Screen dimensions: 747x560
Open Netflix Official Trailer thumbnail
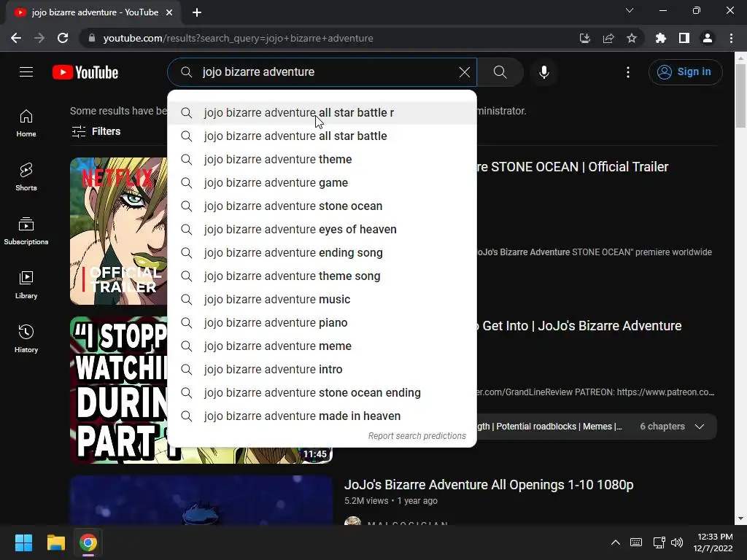pyautogui.click(x=119, y=231)
